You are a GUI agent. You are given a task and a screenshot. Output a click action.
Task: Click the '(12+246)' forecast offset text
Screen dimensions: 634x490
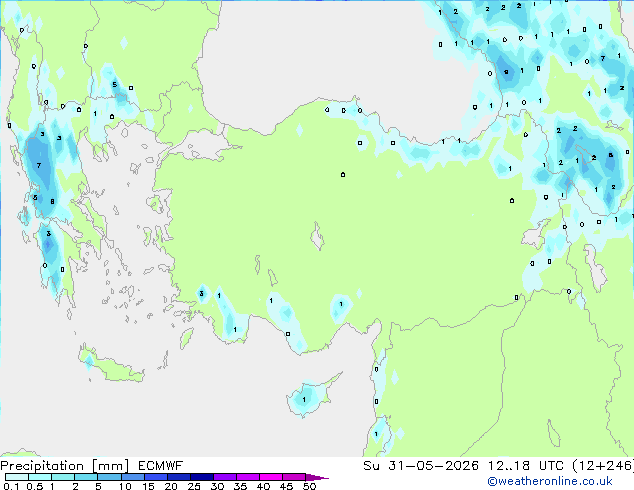point(603,466)
